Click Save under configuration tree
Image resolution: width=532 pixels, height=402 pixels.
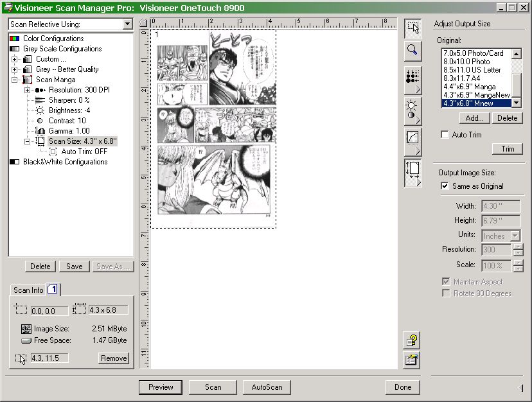click(75, 267)
